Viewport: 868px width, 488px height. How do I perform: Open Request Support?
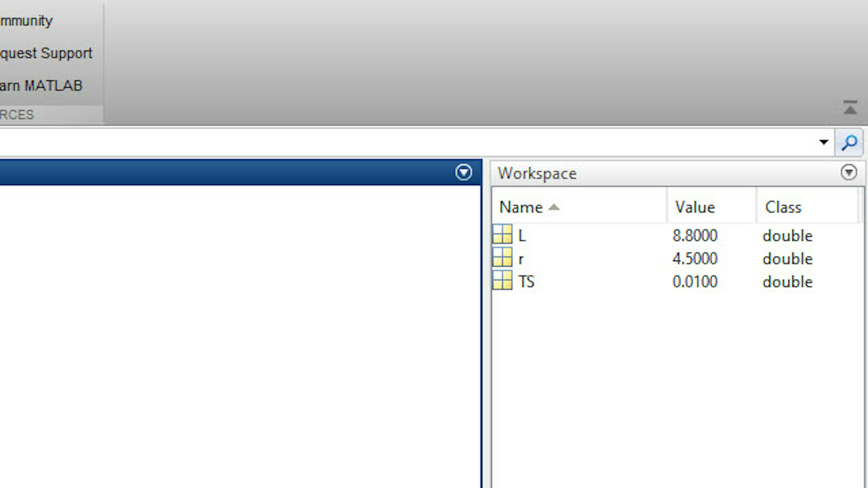(46, 53)
